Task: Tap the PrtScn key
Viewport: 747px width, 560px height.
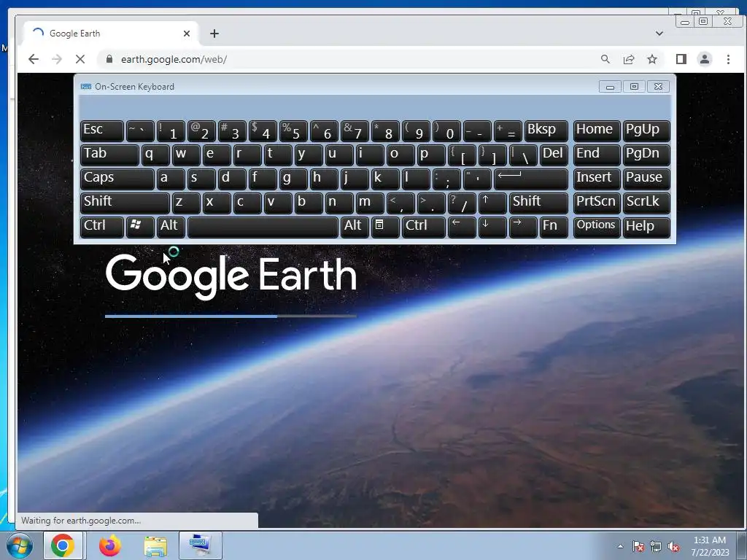Action: tap(597, 203)
